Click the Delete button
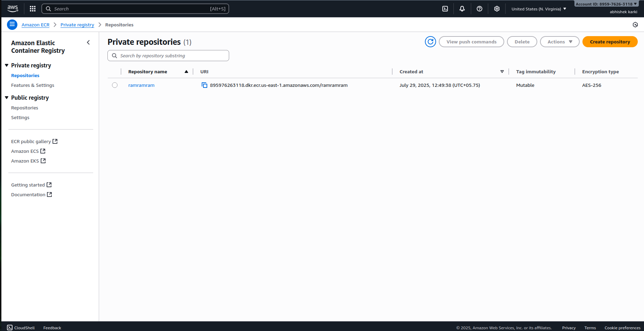The image size is (644, 331). click(x=522, y=42)
